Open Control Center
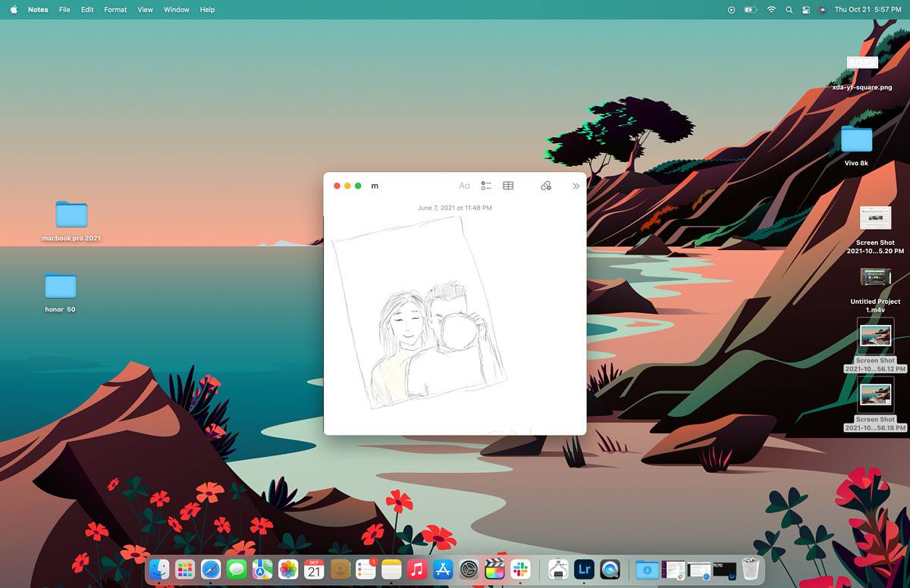 coord(806,10)
